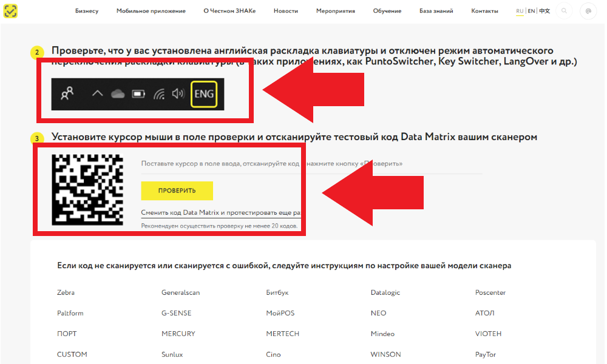Open MERTECH scanner instructions
This screenshot has height=364, width=607.
tap(283, 334)
